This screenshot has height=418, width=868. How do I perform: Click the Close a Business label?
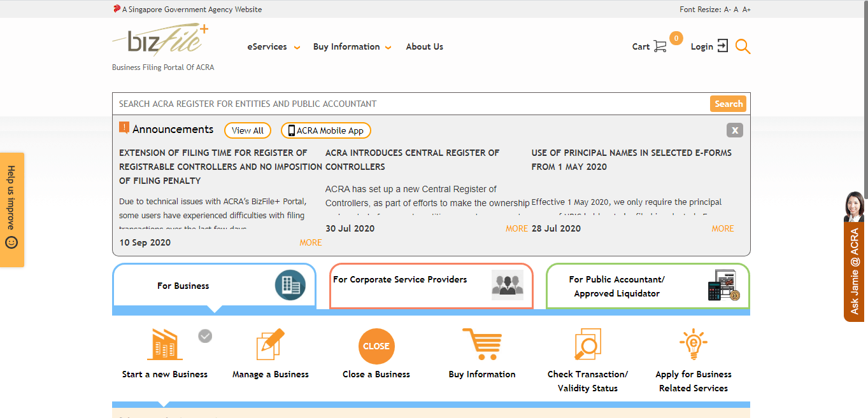pos(376,374)
